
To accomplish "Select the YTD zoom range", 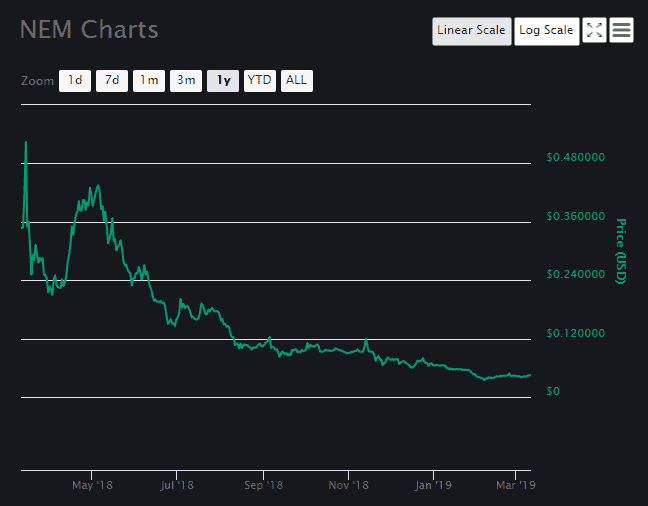I will 260,81.
